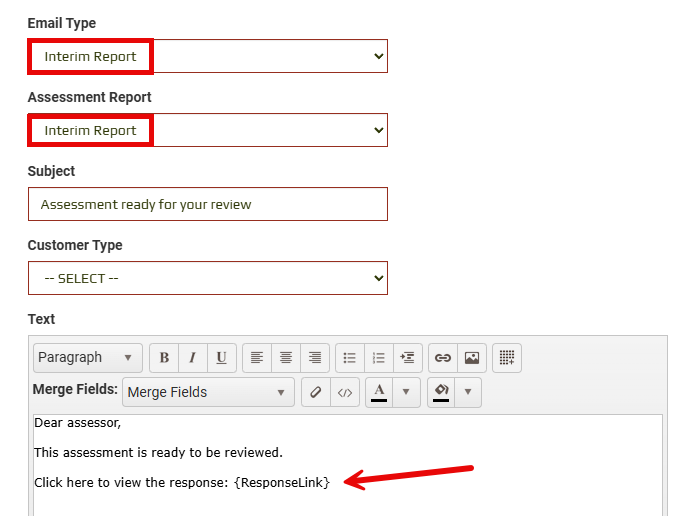This screenshot has width=691, height=516.
Task: Insert an image into the email text
Action: pyautogui.click(x=471, y=358)
